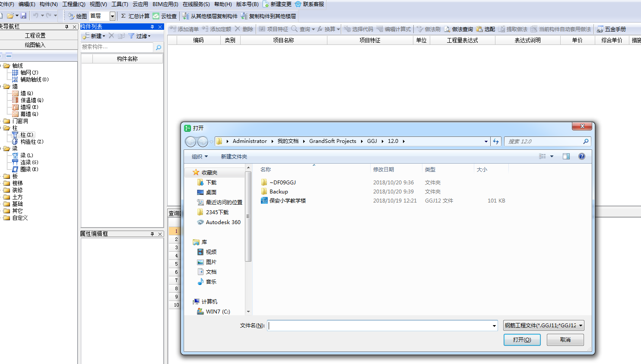Select 柱 (Z) in navigation tree
This screenshot has height=364, width=641.
23,135
